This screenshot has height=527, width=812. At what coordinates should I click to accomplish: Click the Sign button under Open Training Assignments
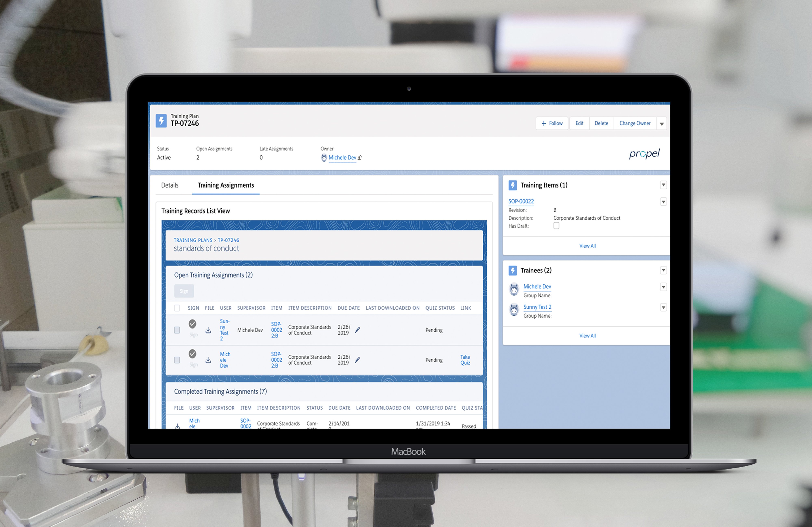[184, 291]
